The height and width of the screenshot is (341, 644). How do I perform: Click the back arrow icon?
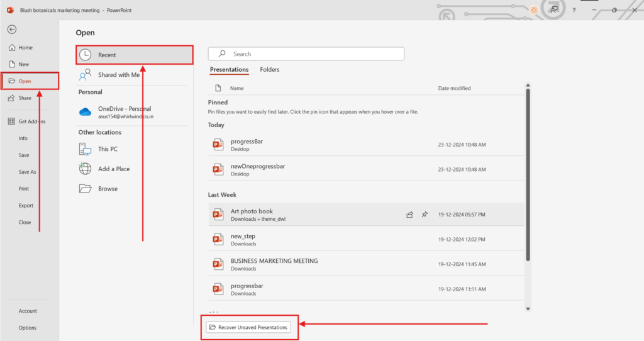click(12, 29)
